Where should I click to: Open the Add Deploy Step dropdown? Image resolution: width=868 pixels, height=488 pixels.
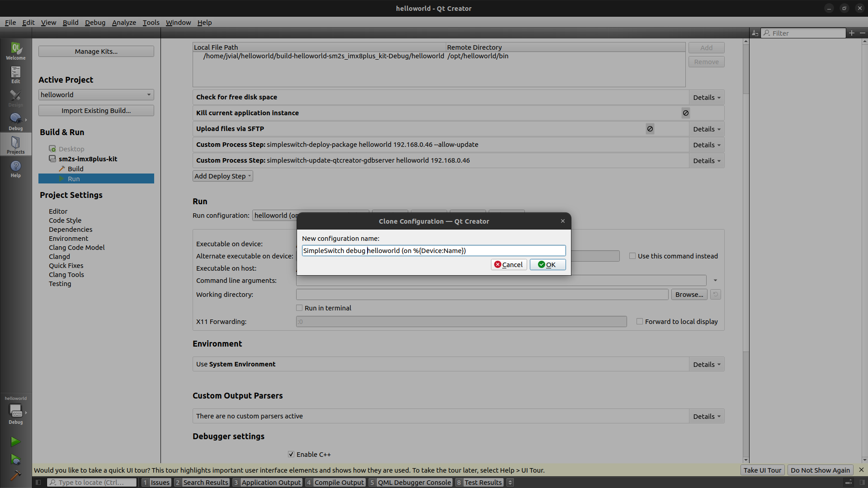point(222,176)
